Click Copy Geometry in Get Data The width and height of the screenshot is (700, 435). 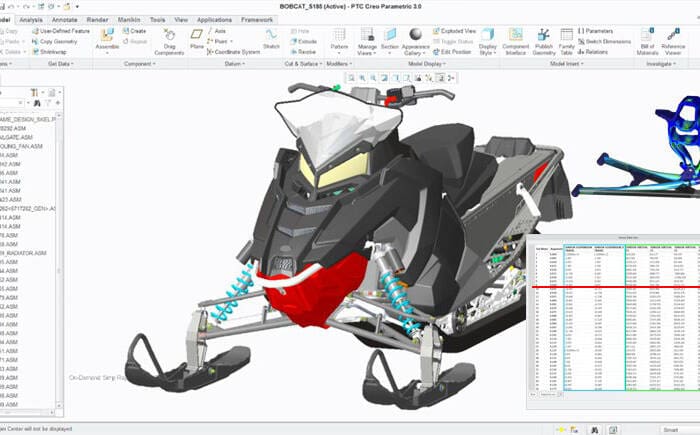point(54,42)
